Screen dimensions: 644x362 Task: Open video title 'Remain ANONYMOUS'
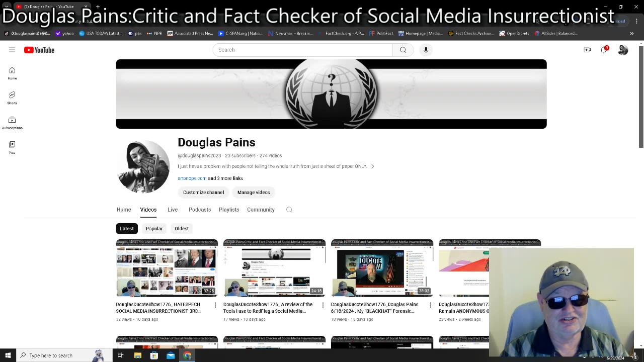click(x=463, y=308)
